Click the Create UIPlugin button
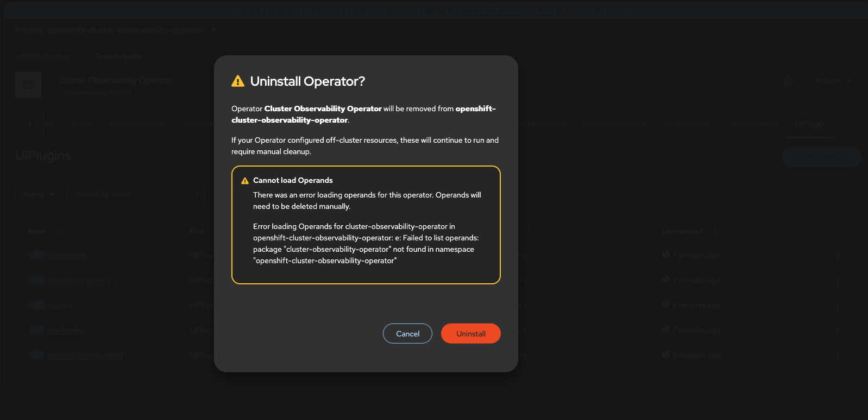868x420 pixels. [x=822, y=157]
